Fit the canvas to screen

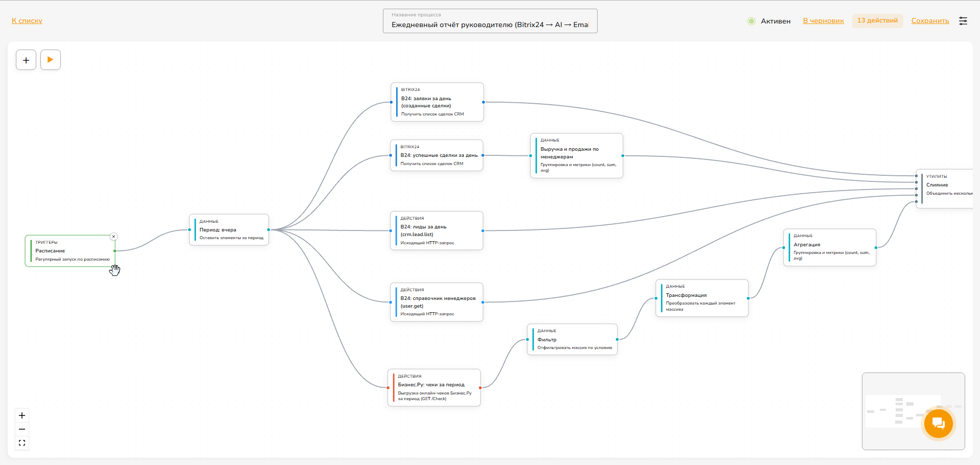[x=22, y=443]
